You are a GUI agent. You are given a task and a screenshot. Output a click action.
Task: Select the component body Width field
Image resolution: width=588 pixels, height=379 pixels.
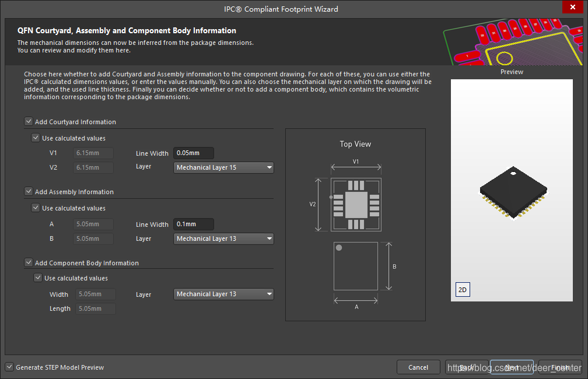95,294
